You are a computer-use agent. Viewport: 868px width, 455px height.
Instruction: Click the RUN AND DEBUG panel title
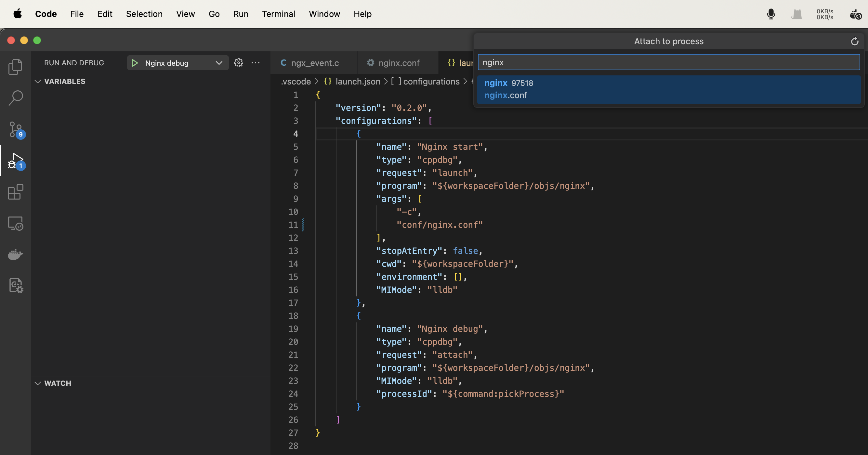click(x=74, y=63)
